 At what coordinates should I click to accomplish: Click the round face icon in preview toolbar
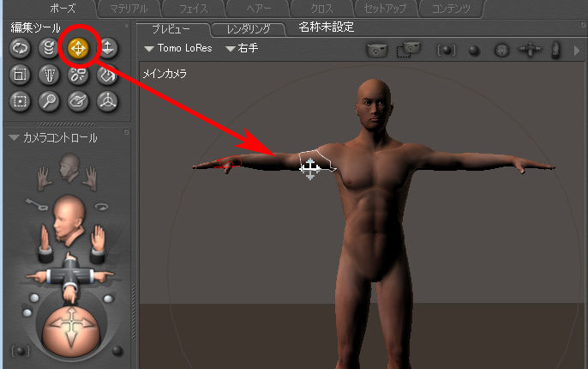coord(501,51)
